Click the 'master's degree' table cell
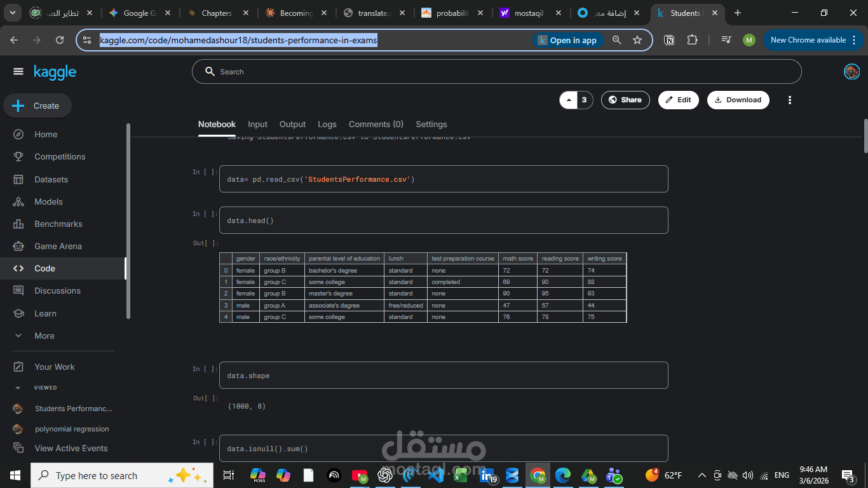This screenshot has width=868, height=488. [344, 294]
